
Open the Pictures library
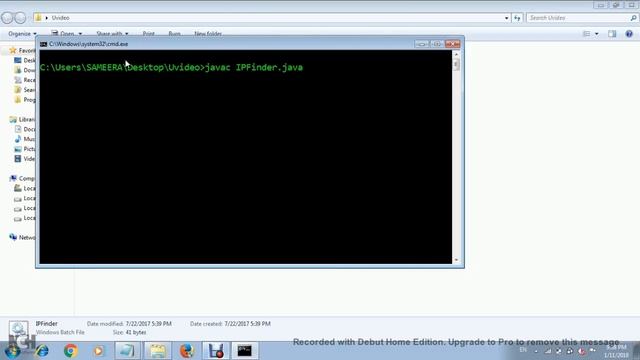click(x=24, y=149)
